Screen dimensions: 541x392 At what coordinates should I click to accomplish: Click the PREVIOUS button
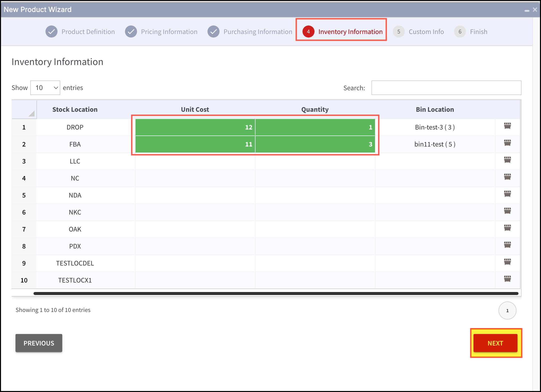[x=39, y=343]
